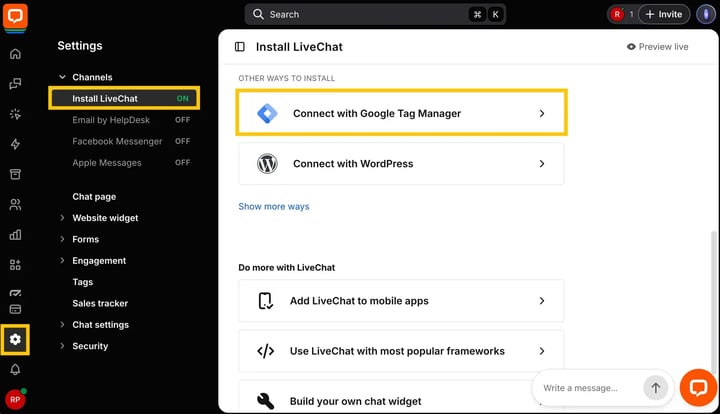Open Sales tracker settings

point(100,303)
